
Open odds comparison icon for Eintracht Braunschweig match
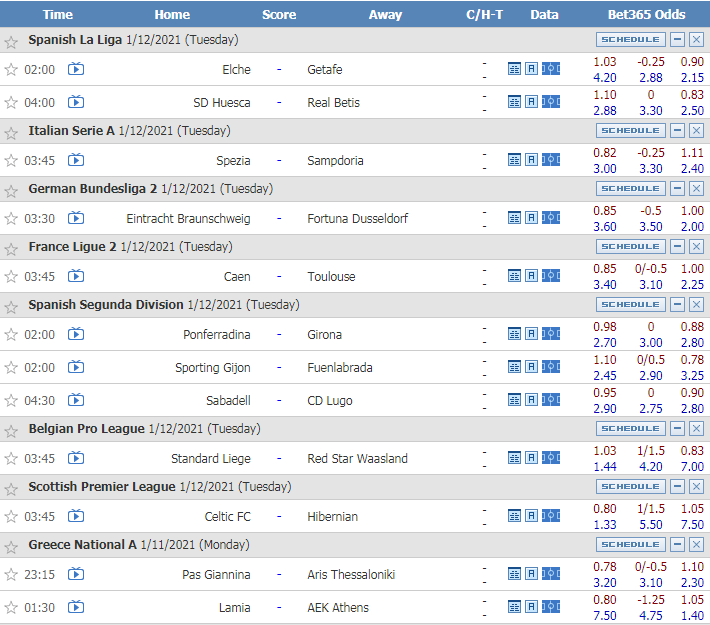[551, 218]
